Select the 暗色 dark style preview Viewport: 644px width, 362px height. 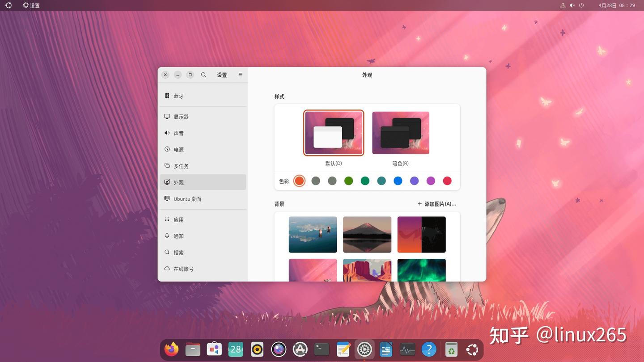pos(400,133)
